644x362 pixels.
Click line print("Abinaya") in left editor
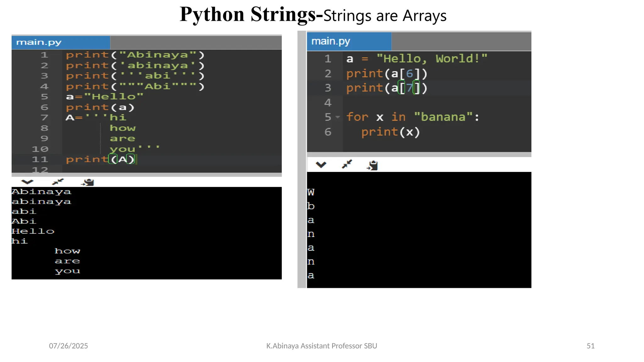pos(136,55)
